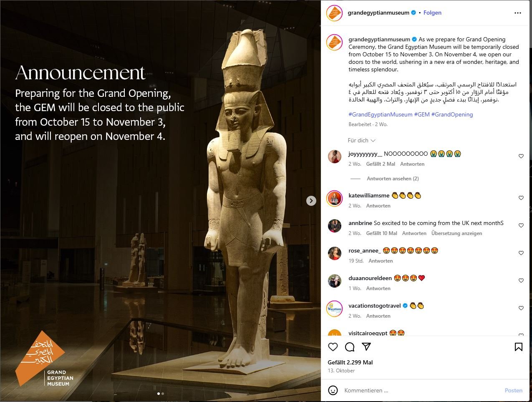
Task: Open vacationstogotravel's profile avatar
Action: (x=334, y=309)
